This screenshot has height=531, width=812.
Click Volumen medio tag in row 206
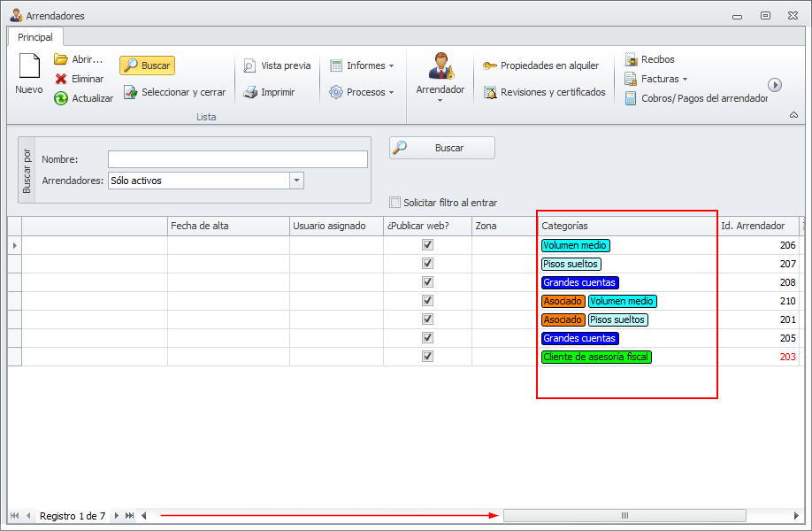click(x=575, y=245)
